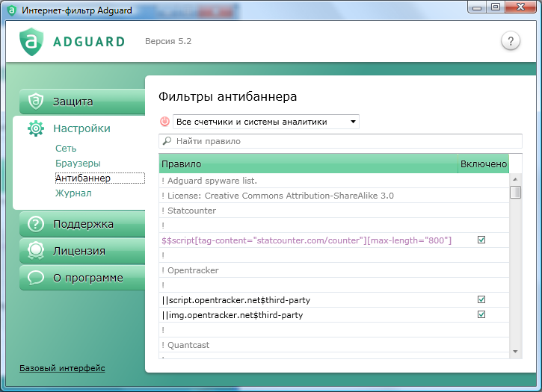Click the shield icon beside Защита
This screenshot has height=392, width=542.
[36, 102]
